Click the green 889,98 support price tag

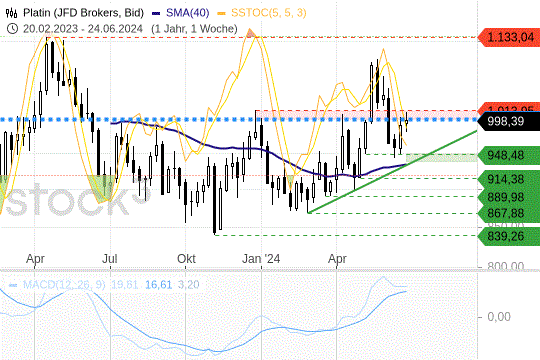click(509, 197)
